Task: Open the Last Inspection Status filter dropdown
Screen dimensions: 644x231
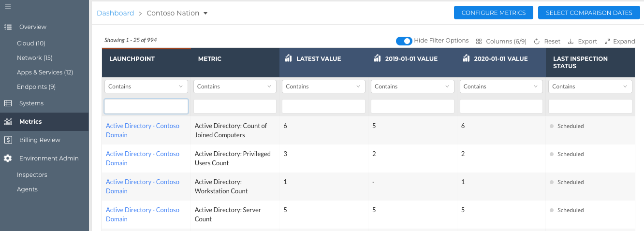Action: (x=590, y=87)
